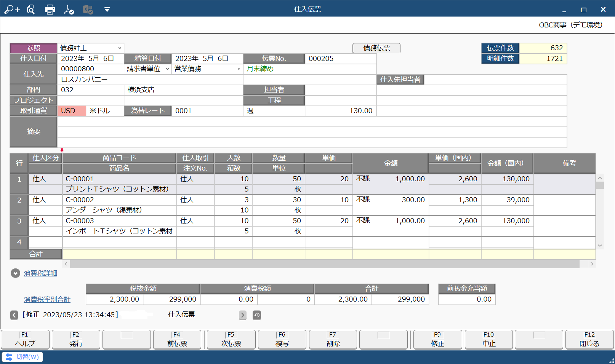Click the 伝票No. field showing 000205

pyautogui.click(x=340, y=59)
